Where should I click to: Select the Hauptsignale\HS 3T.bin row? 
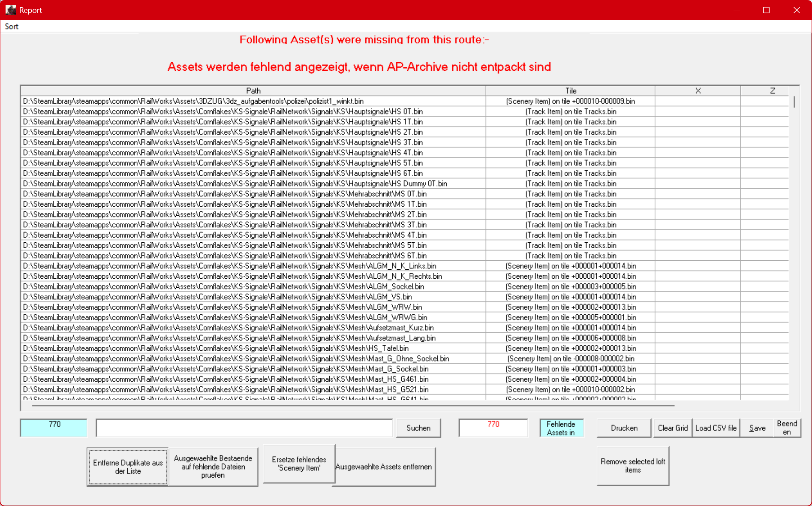point(253,142)
